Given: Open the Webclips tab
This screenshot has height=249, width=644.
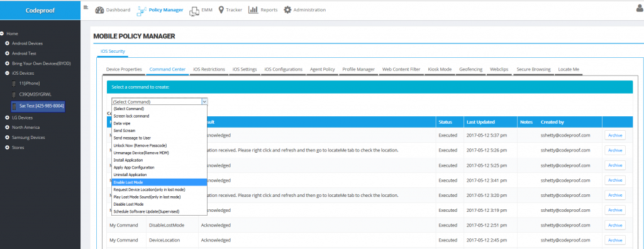Looking at the screenshot, I should (499, 69).
